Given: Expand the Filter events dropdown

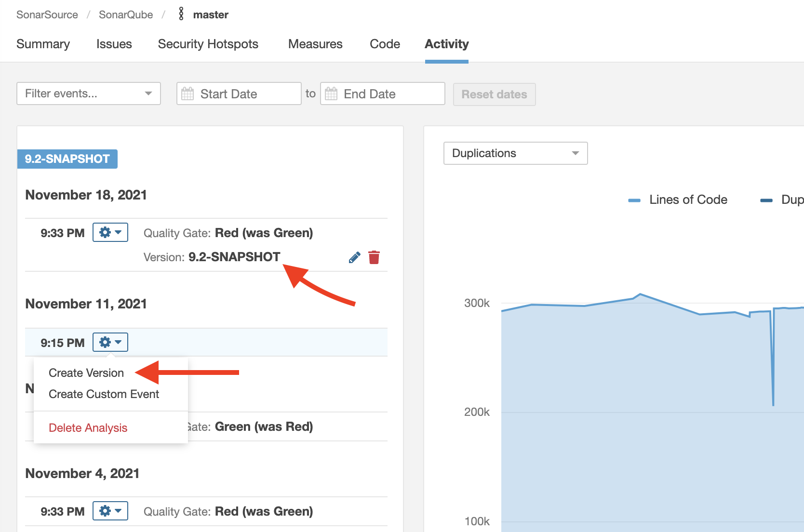Looking at the screenshot, I should tap(89, 93).
